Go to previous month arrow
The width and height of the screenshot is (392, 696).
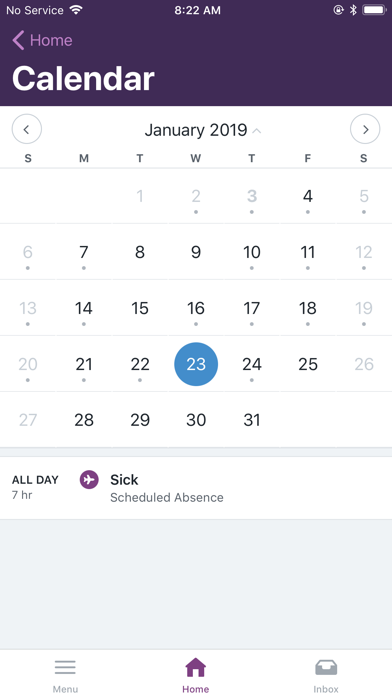27,129
